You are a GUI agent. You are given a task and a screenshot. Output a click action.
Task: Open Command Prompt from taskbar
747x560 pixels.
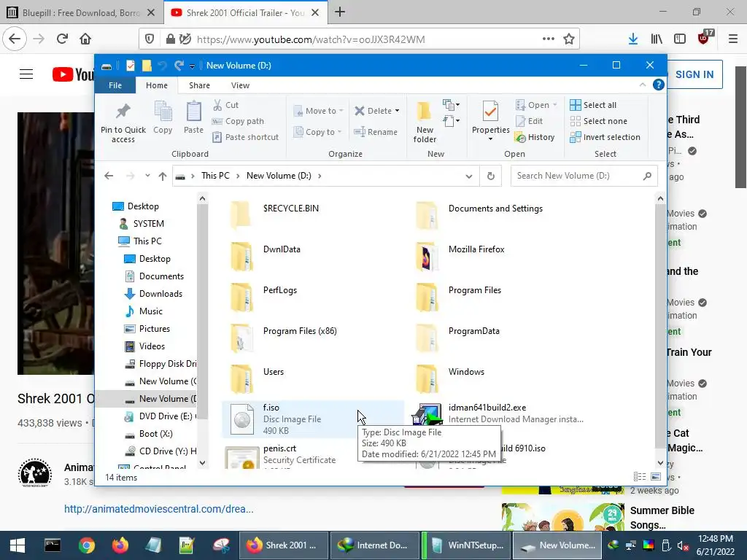click(x=53, y=545)
